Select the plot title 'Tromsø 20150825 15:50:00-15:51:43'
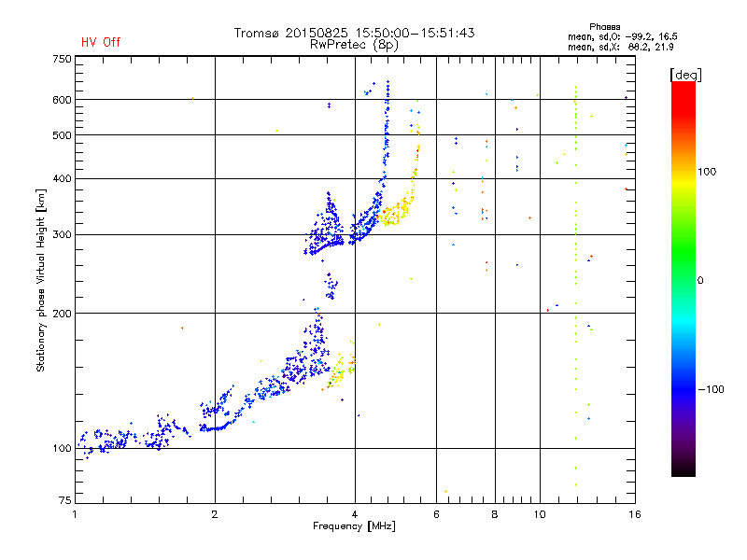The image size is (747, 560). click(x=354, y=33)
